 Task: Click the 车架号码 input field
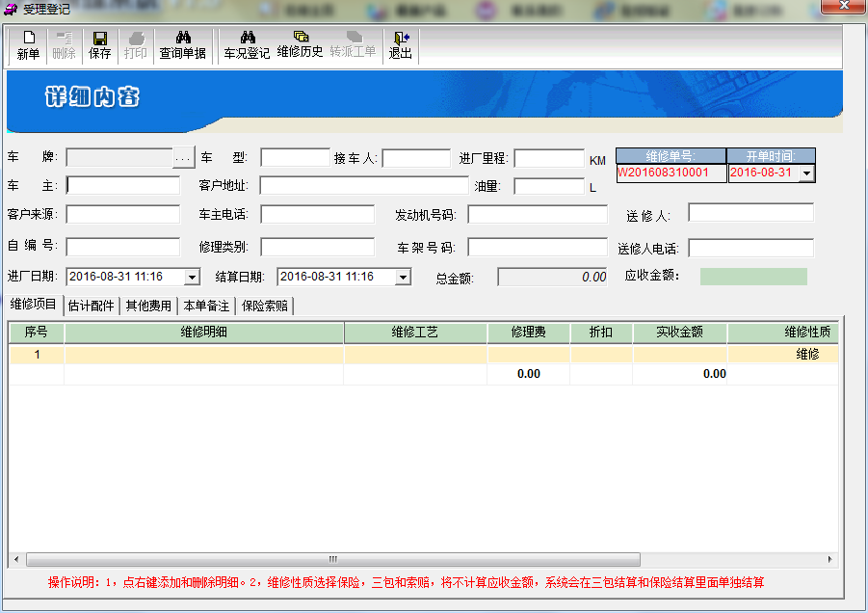(x=538, y=247)
